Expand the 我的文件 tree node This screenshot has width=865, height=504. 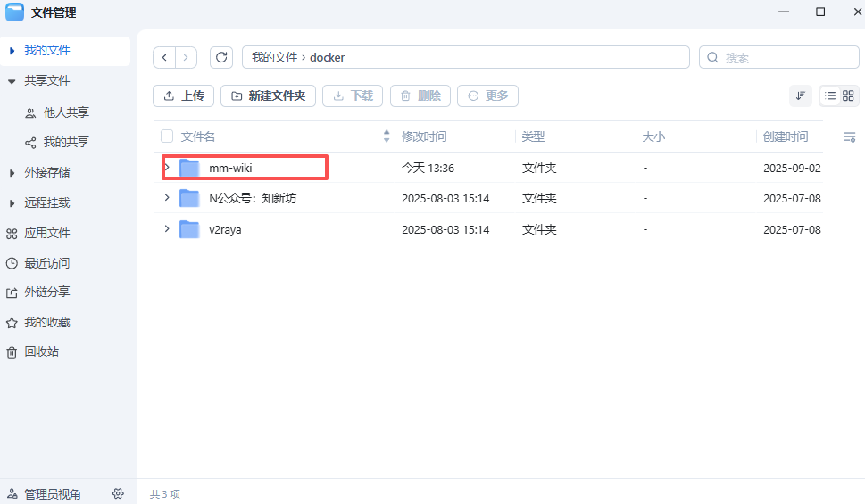tap(12, 51)
